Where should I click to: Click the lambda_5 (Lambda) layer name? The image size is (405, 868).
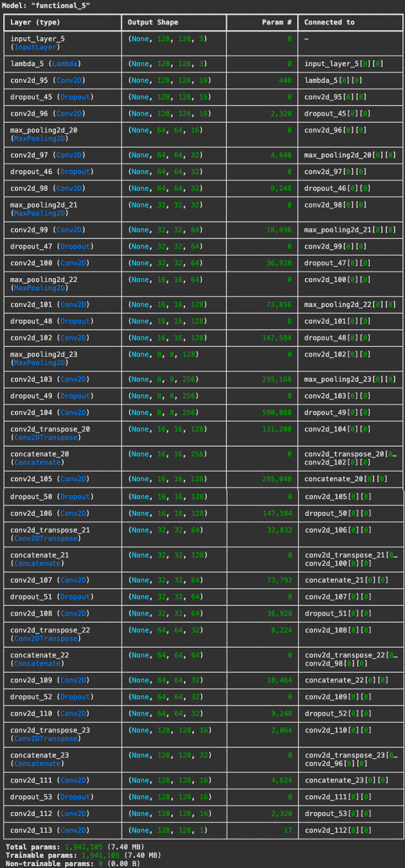[x=46, y=64]
